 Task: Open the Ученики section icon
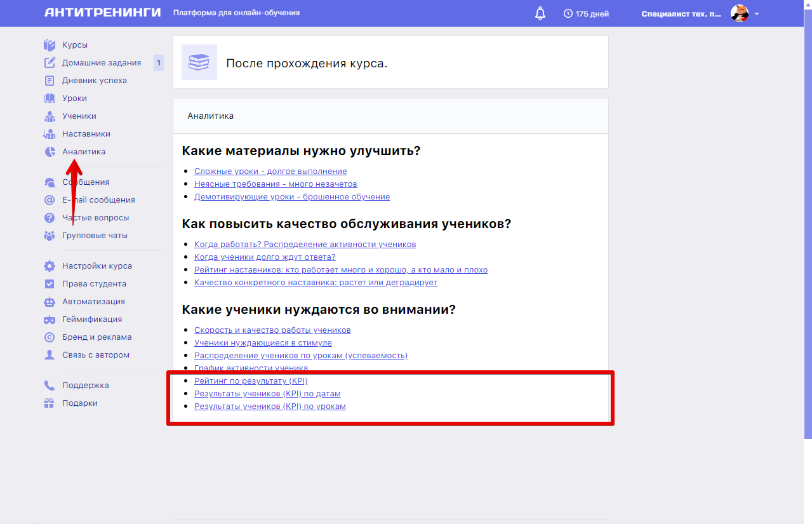[50, 116]
